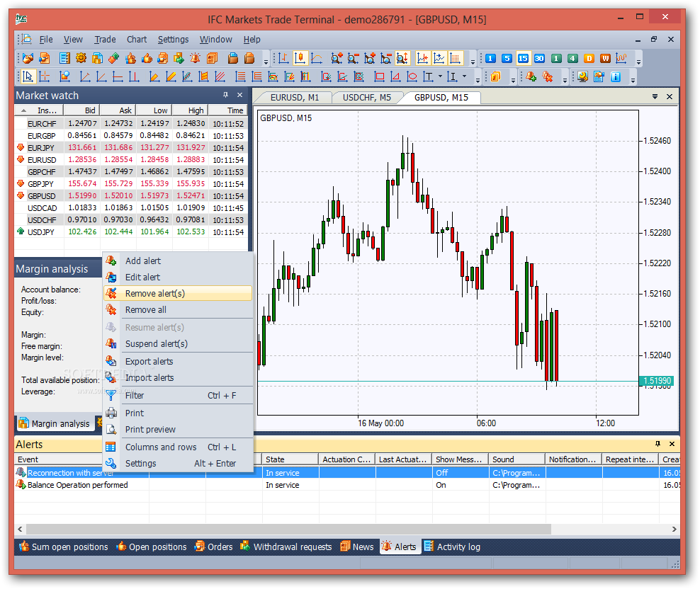This screenshot has height=589, width=700.
Task: Click the stacked documents icon in top toolbar
Action: point(212,59)
